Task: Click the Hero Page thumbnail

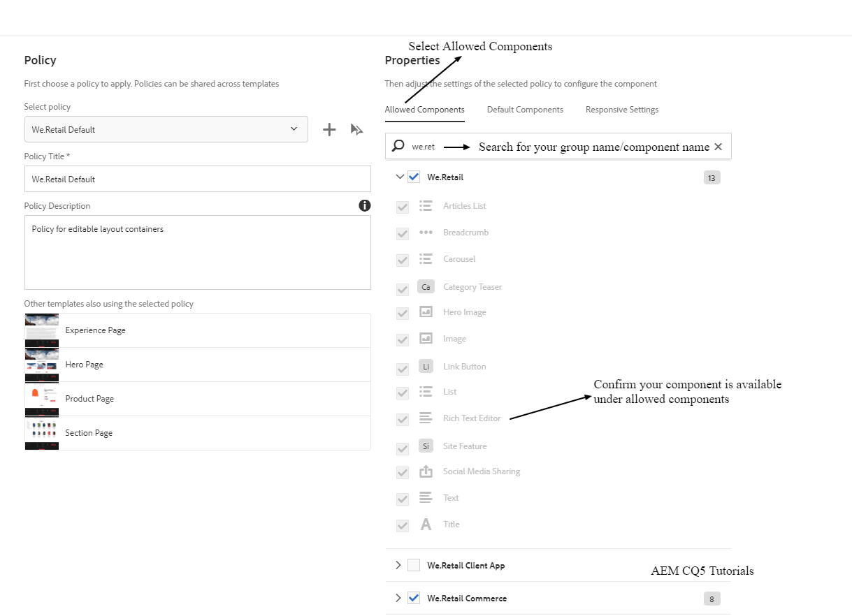Action: click(x=42, y=365)
